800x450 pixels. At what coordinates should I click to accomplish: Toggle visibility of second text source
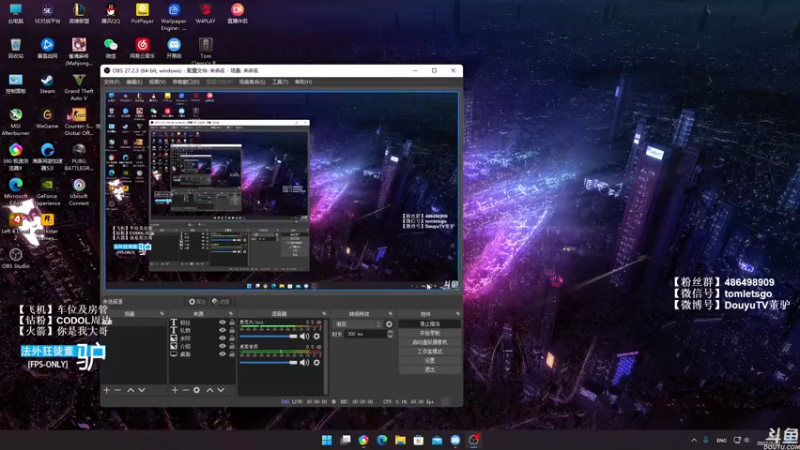[x=222, y=330]
